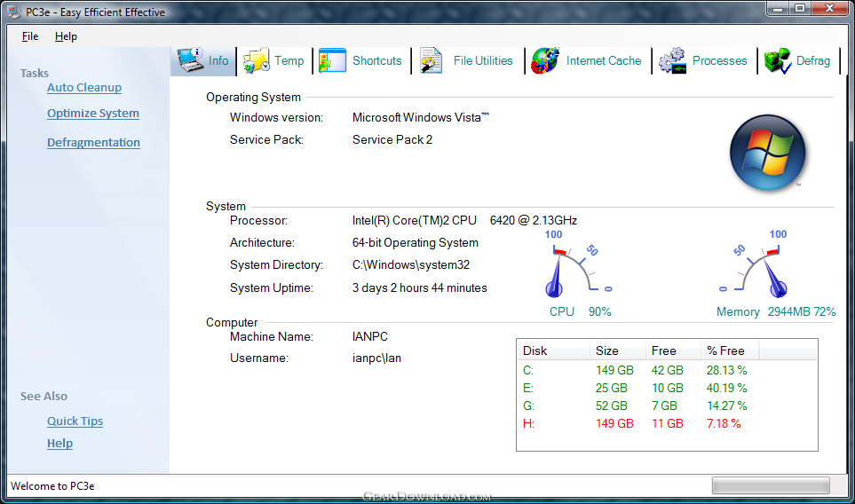The image size is (855, 504).
Task: Click the Size column header
Action: click(618, 350)
